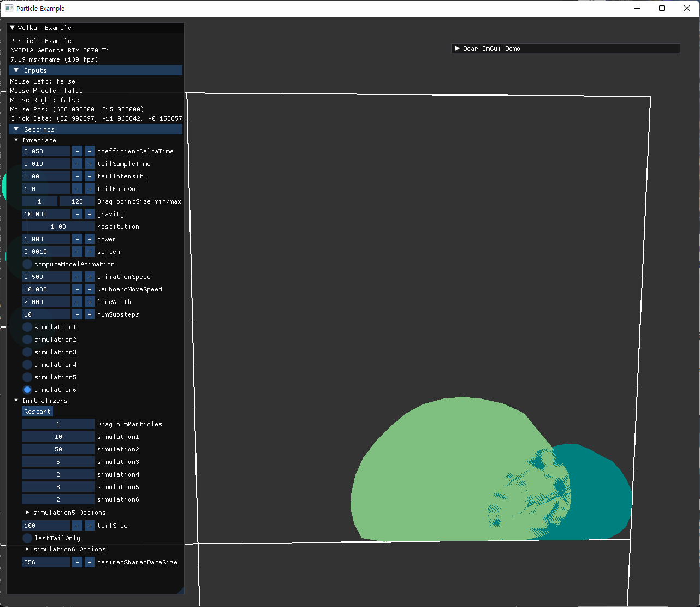Decrease animationSpeed with minus button
The height and width of the screenshot is (607, 700).
77,277
